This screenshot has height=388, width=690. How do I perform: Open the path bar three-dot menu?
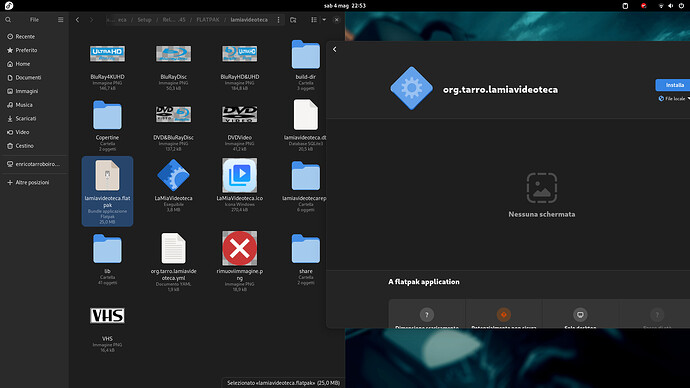coord(278,20)
